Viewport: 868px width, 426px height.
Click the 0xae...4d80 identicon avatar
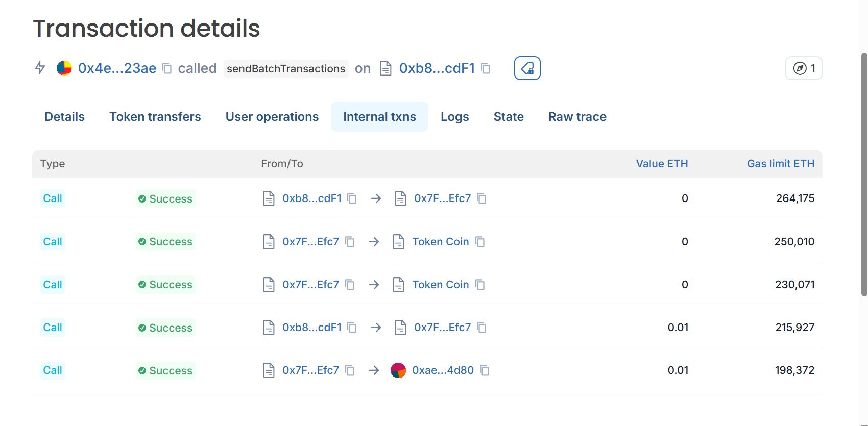[x=398, y=370]
